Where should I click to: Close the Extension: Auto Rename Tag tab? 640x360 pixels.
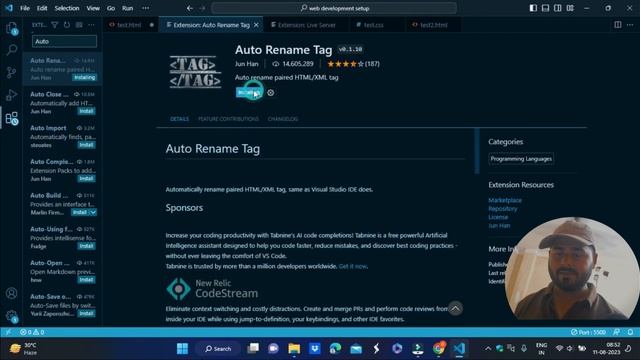click(256, 25)
